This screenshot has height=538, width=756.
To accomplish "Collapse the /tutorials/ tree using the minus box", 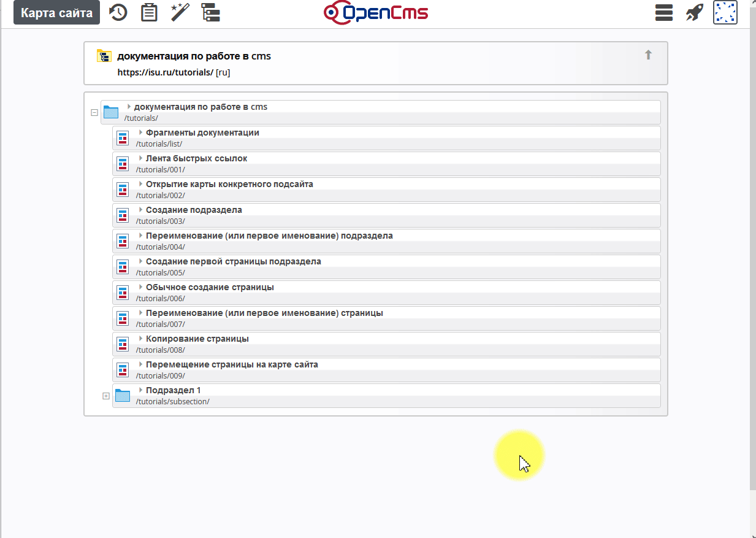I will [94, 112].
